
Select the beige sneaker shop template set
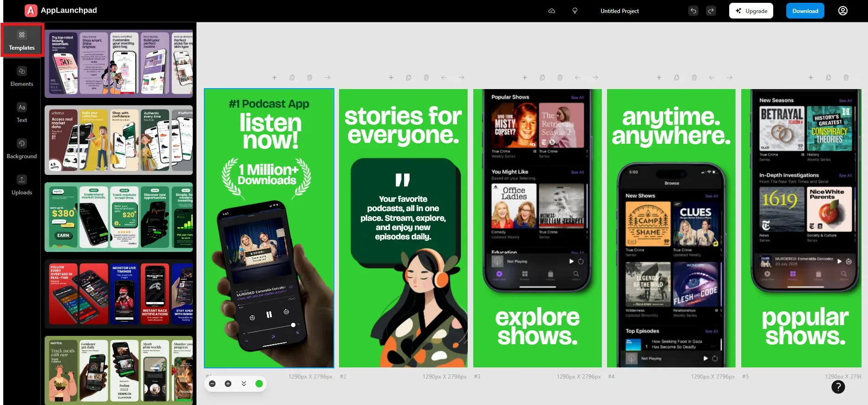coord(118,140)
